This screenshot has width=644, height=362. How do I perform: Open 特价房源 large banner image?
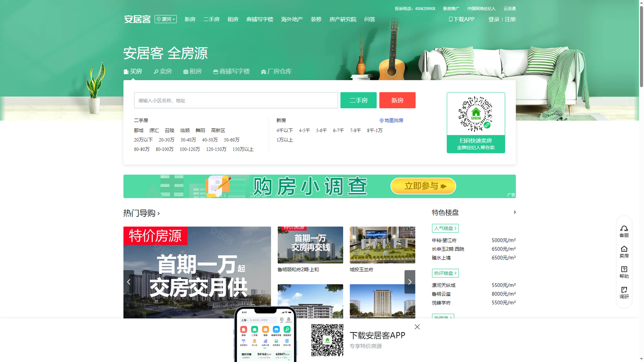click(197, 273)
